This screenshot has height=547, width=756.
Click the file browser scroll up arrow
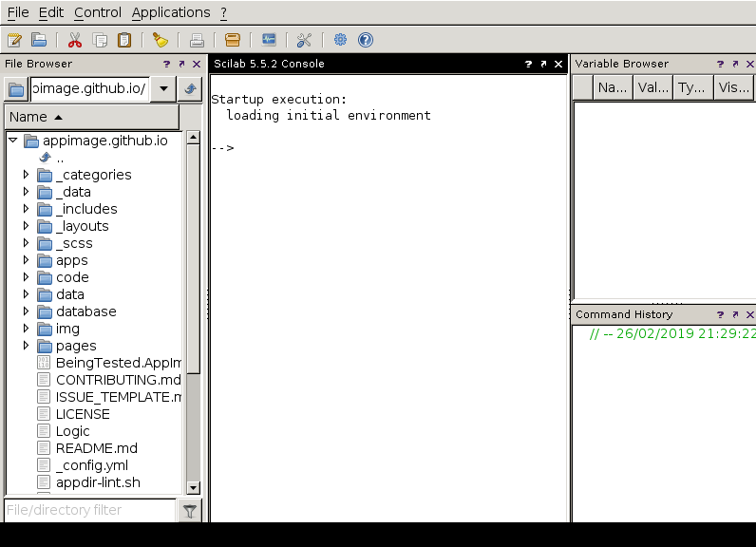(194, 138)
